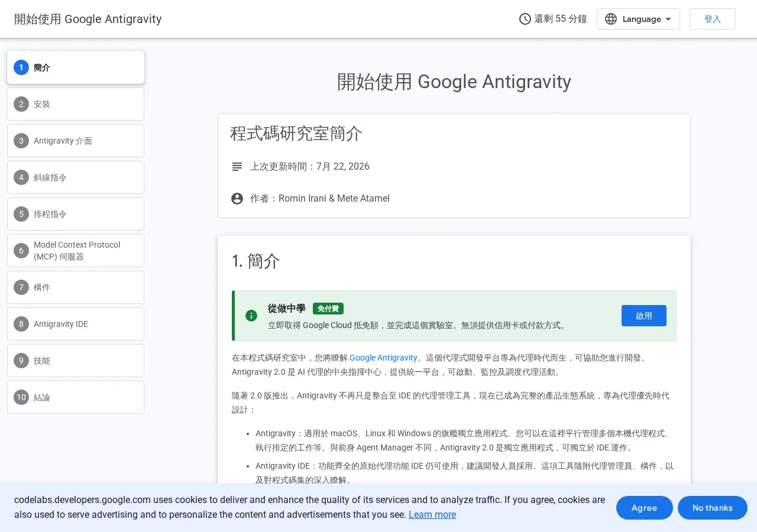Click the number 2 step badge

pos(21,104)
